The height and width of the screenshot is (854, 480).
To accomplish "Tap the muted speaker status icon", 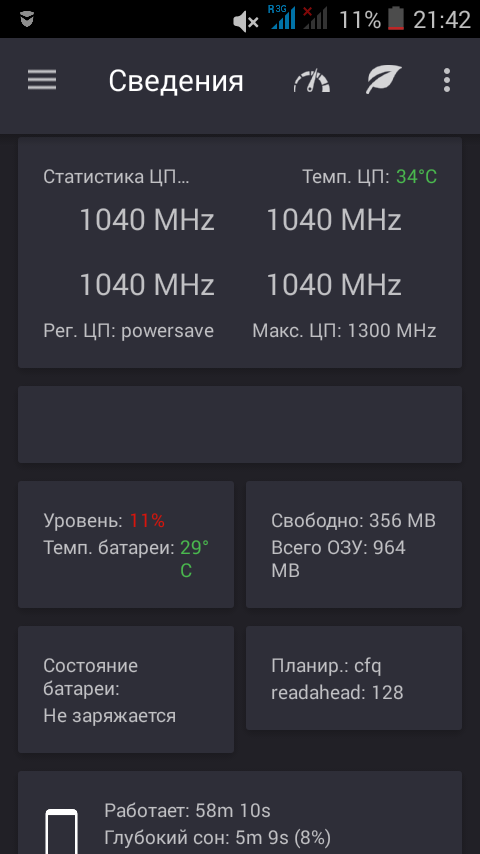I will [246, 21].
